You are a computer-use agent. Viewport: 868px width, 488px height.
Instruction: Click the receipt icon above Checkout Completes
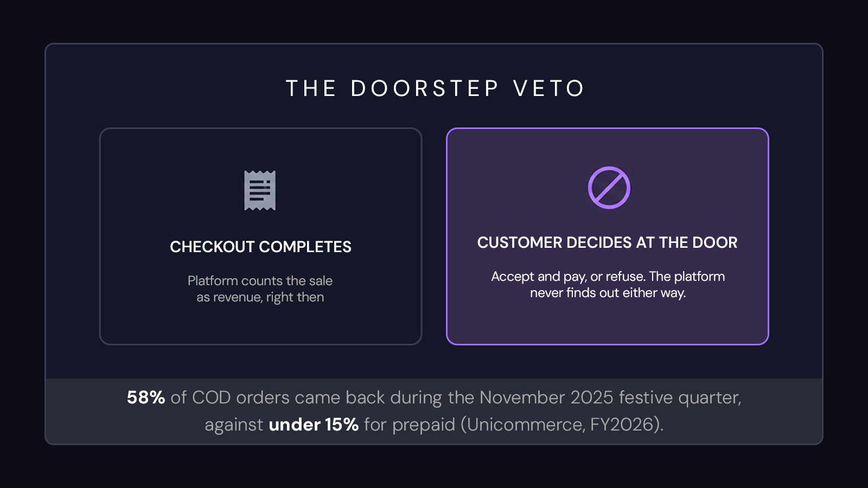pos(260,190)
